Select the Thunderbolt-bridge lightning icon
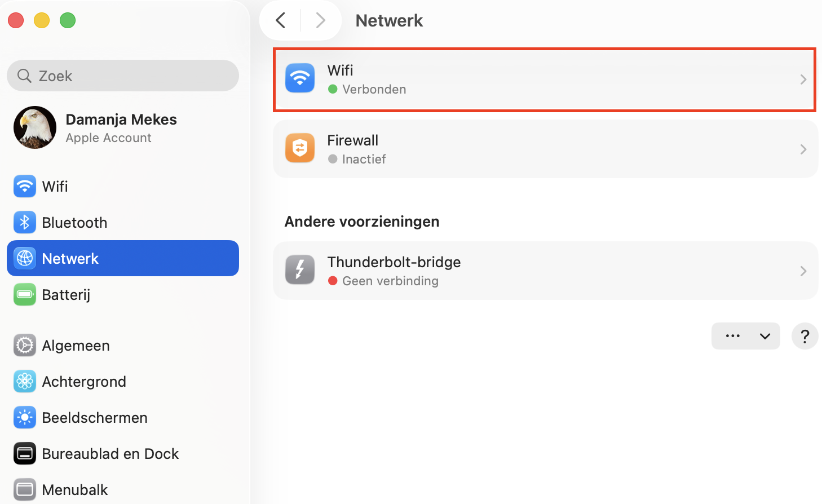Image resolution: width=822 pixels, height=504 pixels. (299, 269)
